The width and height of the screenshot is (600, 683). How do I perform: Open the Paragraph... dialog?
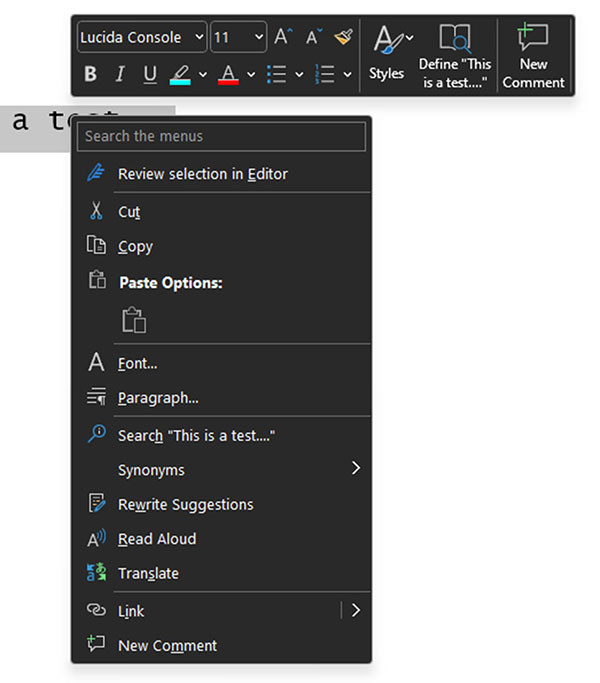tap(221, 398)
